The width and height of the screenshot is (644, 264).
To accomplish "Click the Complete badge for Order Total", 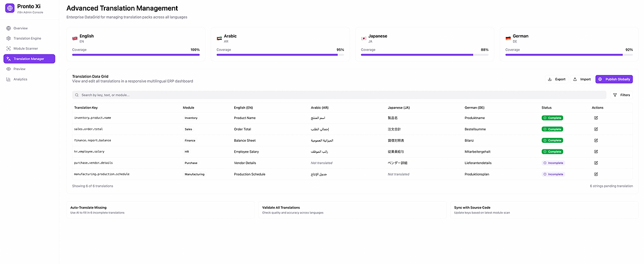I will tap(552, 129).
